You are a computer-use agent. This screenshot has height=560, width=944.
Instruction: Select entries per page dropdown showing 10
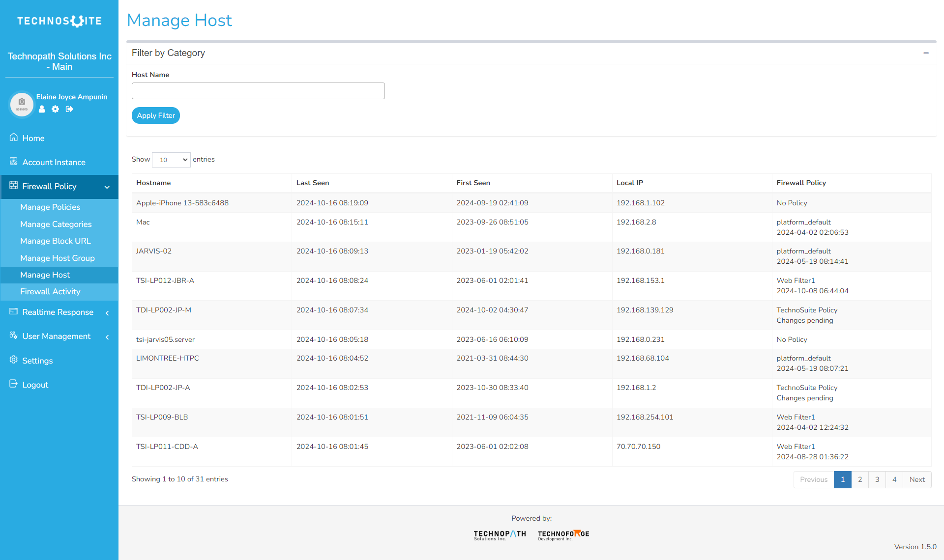click(x=171, y=159)
